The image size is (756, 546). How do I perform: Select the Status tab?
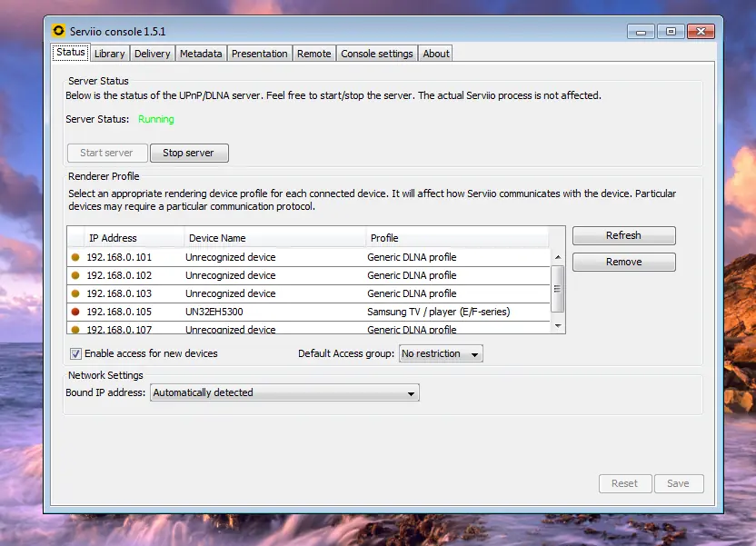tap(70, 52)
